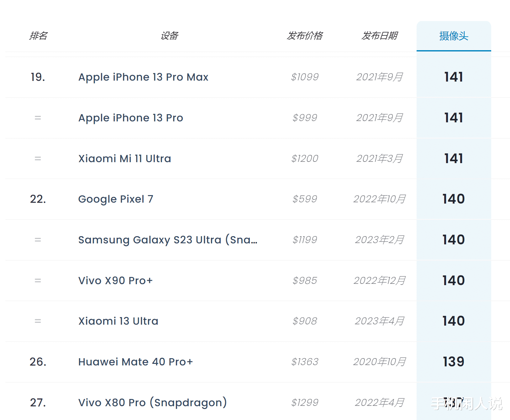Open Xiaomi Mi 11 Ultra device page

tap(125, 159)
